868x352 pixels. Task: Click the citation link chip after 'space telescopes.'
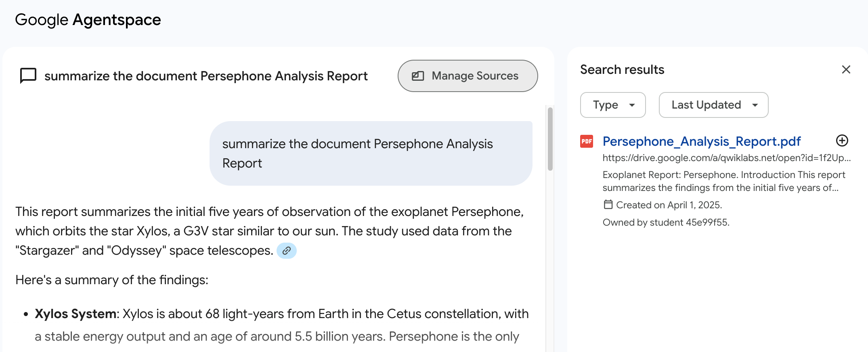pyautogui.click(x=287, y=251)
